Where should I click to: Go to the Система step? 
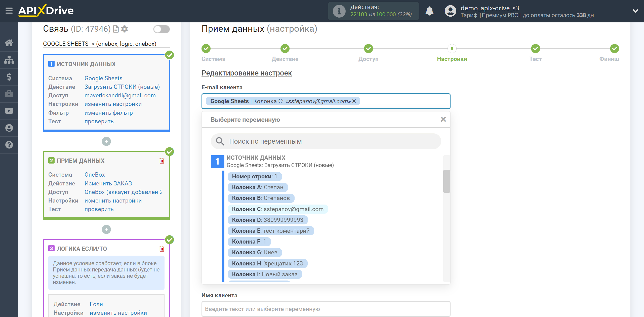tap(206, 49)
